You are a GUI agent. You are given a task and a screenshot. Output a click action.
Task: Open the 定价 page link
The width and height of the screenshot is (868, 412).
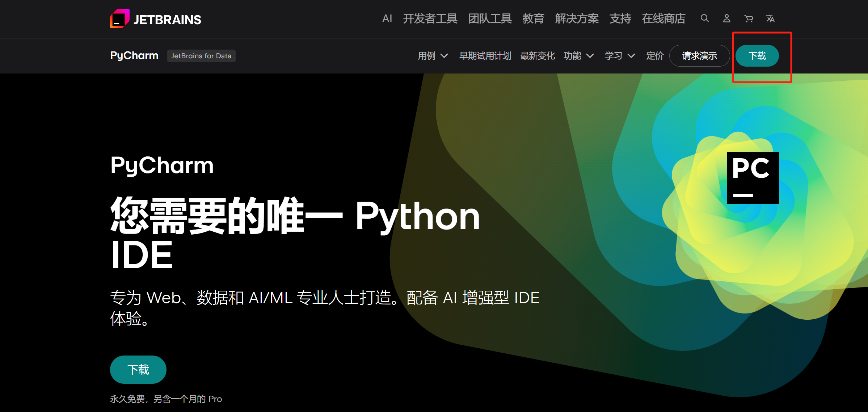(x=654, y=56)
